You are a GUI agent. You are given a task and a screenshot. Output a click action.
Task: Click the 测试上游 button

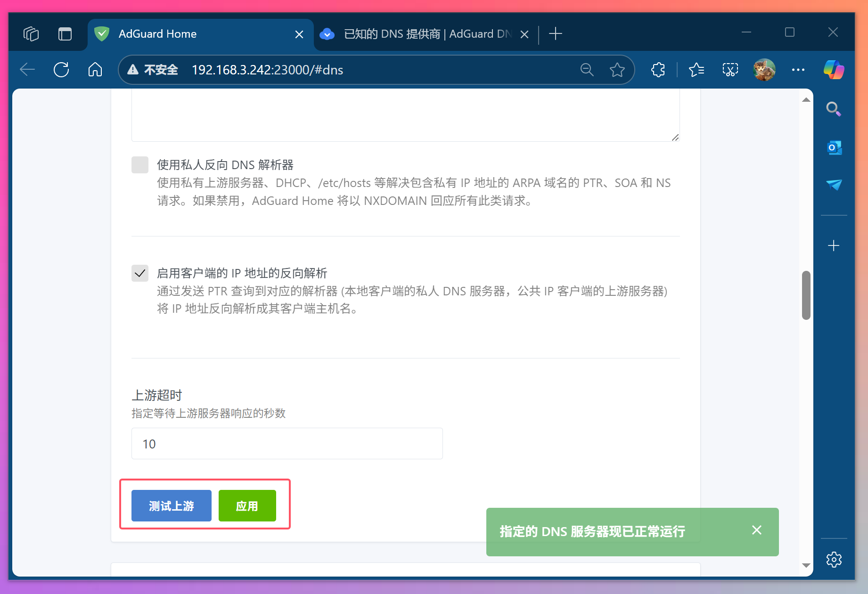click(171, 505)
